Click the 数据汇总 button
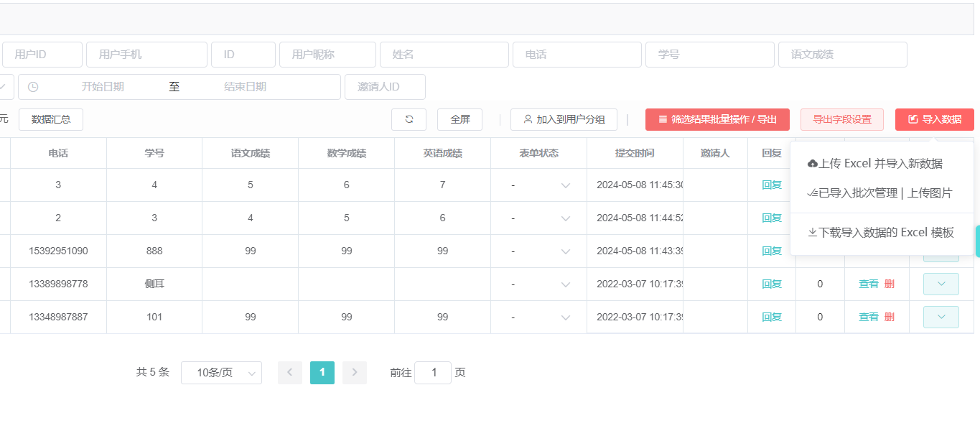The image size is (980, 436). (x=51, y=119)
